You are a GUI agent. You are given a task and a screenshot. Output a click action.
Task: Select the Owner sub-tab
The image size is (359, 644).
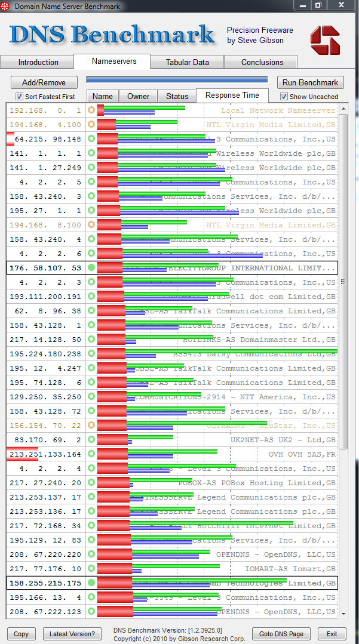138,96
